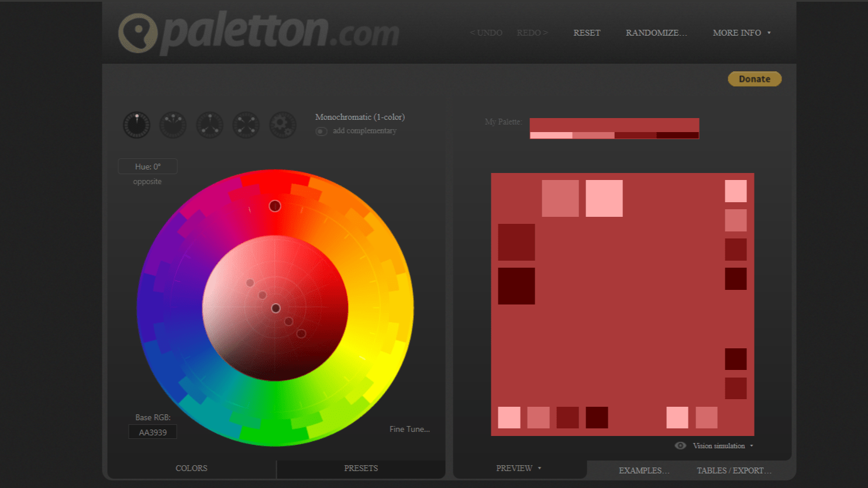Click the Base RGB AA3939 input field
Image resolution: width=868 pixels, height=488 pixels.
pyautogui.click(x=153, y=432)
